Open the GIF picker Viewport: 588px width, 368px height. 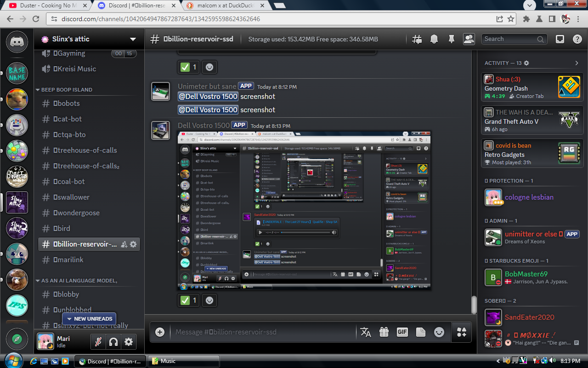[x=402, y=332]
